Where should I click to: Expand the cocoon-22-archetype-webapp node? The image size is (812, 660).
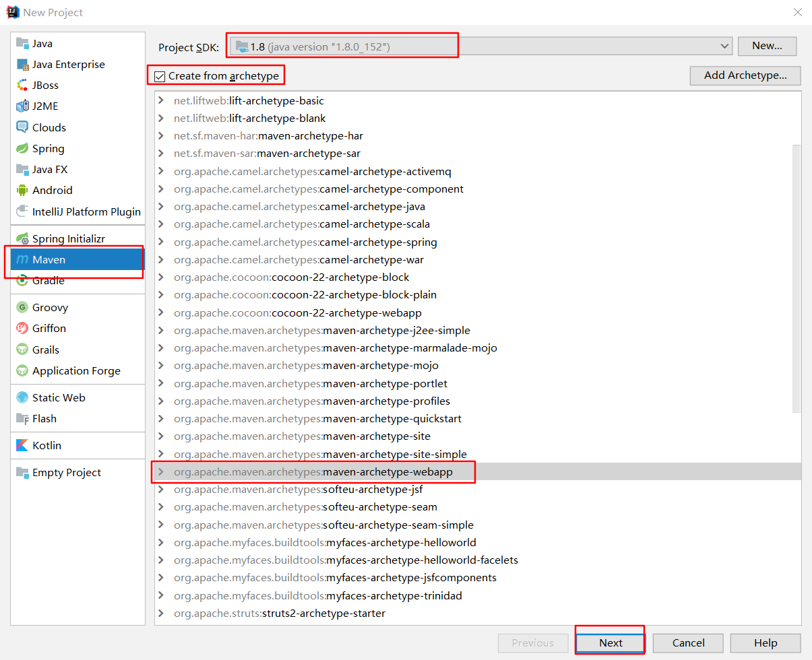(x=160, y=312)
